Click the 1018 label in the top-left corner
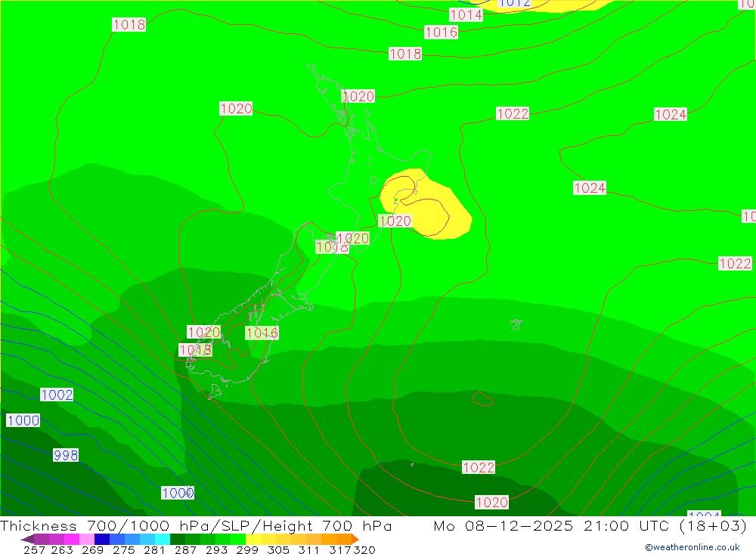The height and width of the screenshot is (554, 756). pos(129,25)
